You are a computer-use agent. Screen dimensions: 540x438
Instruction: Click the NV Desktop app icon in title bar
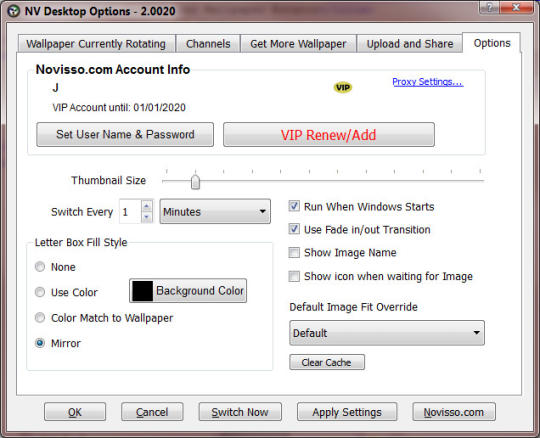[13, 11]
